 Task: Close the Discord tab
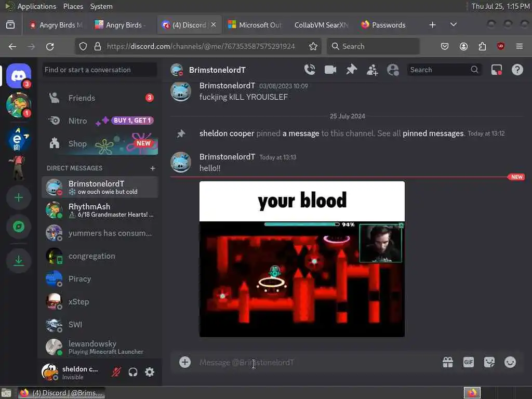[214, 24]
